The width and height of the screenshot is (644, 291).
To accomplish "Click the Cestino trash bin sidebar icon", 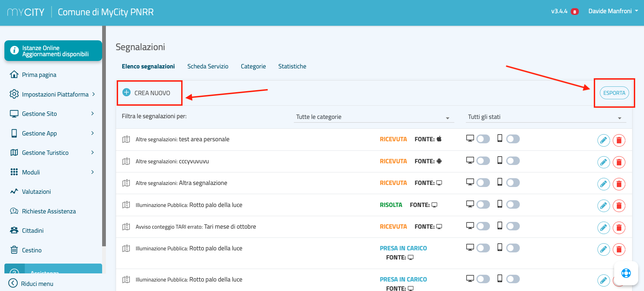I will [14, 250].
